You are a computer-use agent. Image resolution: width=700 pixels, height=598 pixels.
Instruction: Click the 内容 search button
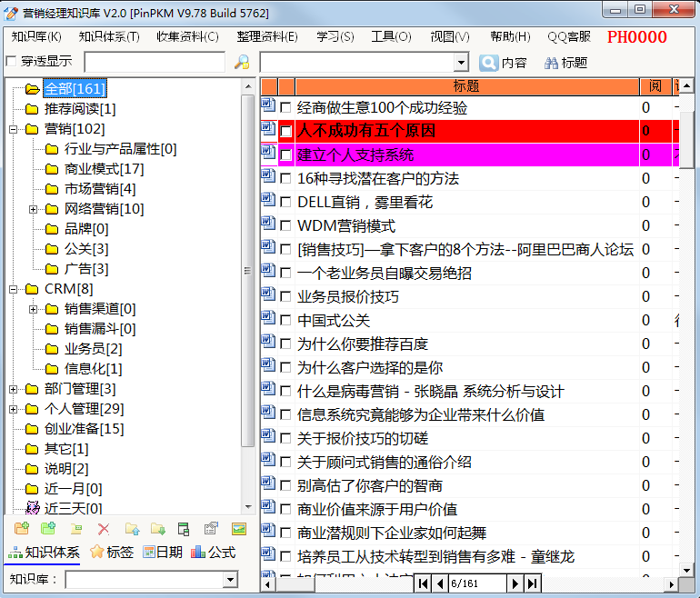click(x=503, y=63)
